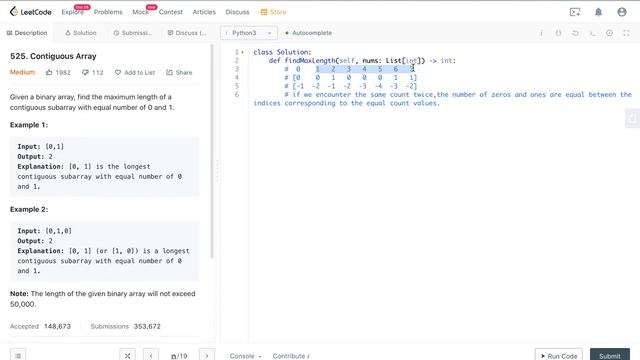
Task: Click the Run Code button
Action: pyautogui.click(x=559, y=356)
